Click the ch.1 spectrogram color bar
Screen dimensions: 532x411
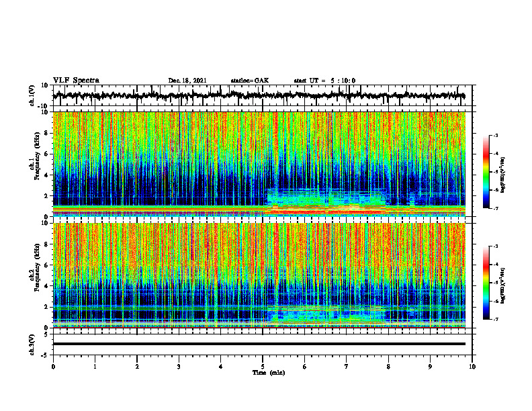tap(486, 172)
